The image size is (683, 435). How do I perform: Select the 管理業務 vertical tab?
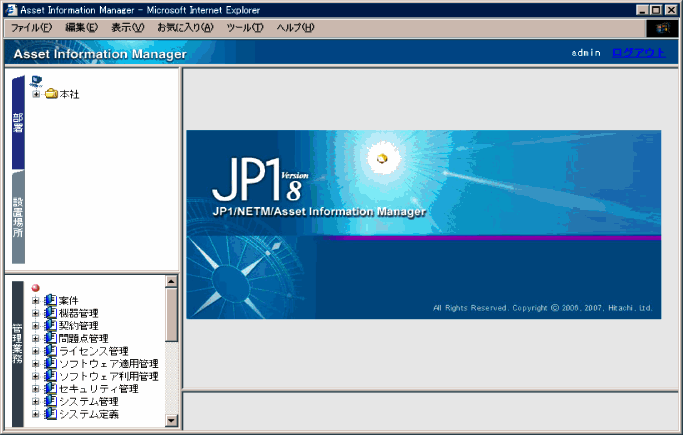(18, 354)
